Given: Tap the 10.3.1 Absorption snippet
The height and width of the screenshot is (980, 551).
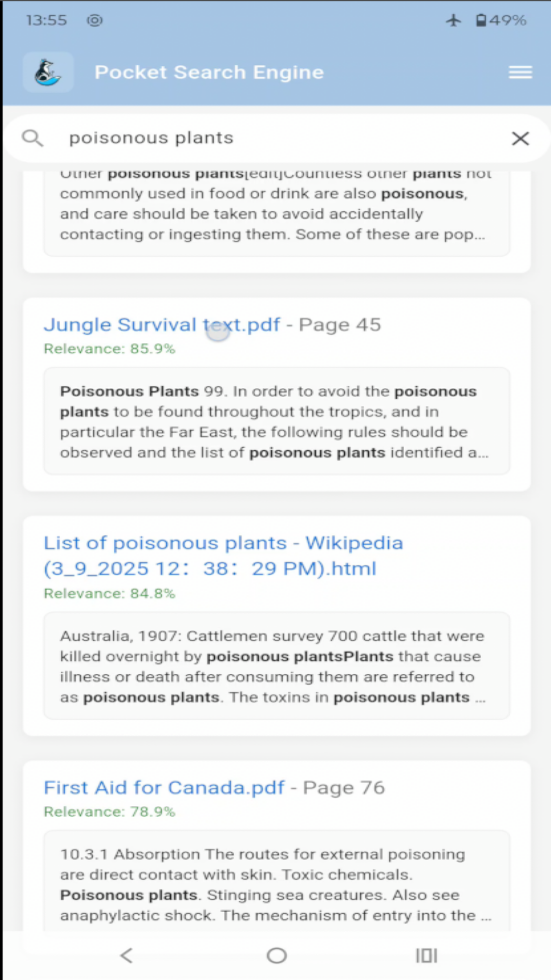Looking at the screenshot, I should [276, 884].
